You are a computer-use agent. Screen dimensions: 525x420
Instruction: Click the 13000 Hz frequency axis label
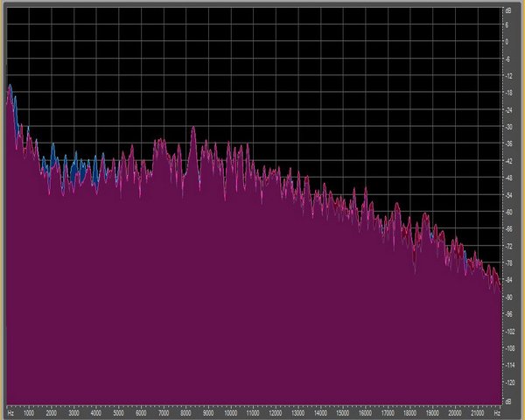(x=298, y=413)
